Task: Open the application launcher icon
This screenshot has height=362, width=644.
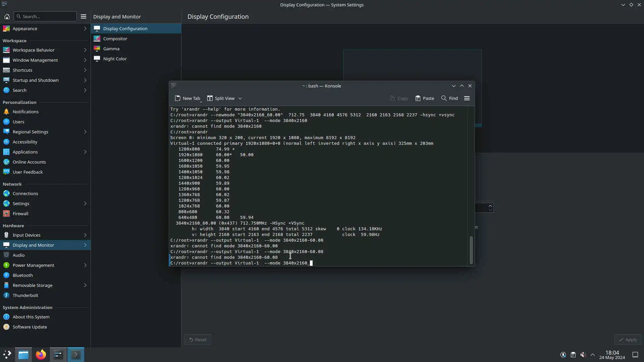Action: pyautogui.click(x=7, y=355)
